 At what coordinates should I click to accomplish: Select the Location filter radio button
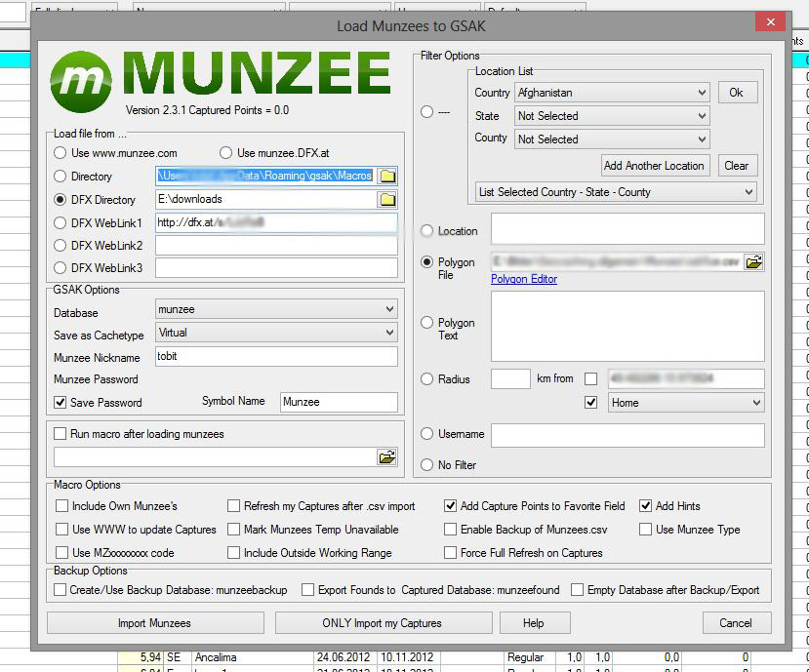(x=426, y=231)
